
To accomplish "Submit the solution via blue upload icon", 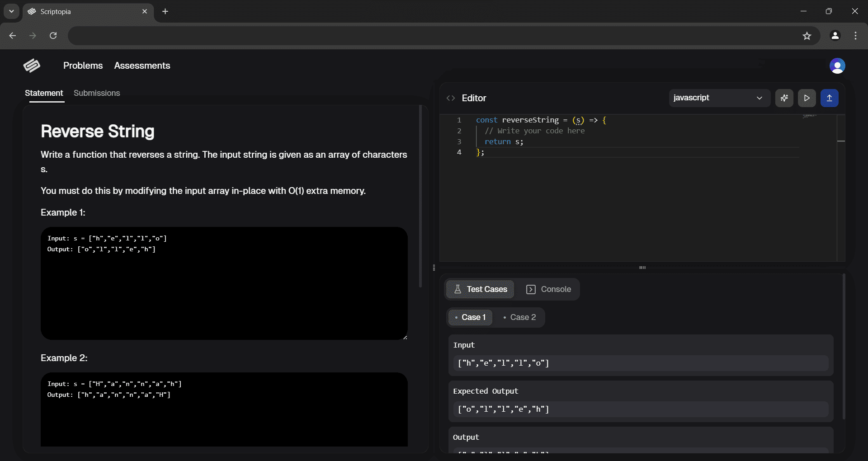I will (830, 98).
